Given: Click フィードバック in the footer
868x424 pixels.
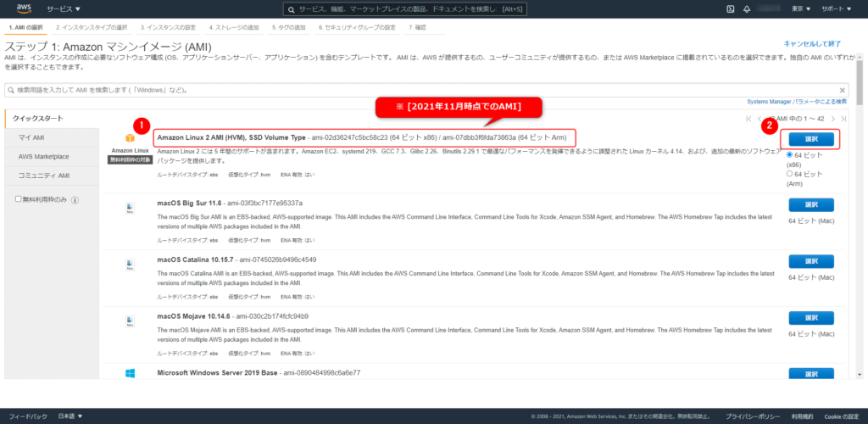Looking at the screenshot, I should point(28,416).
